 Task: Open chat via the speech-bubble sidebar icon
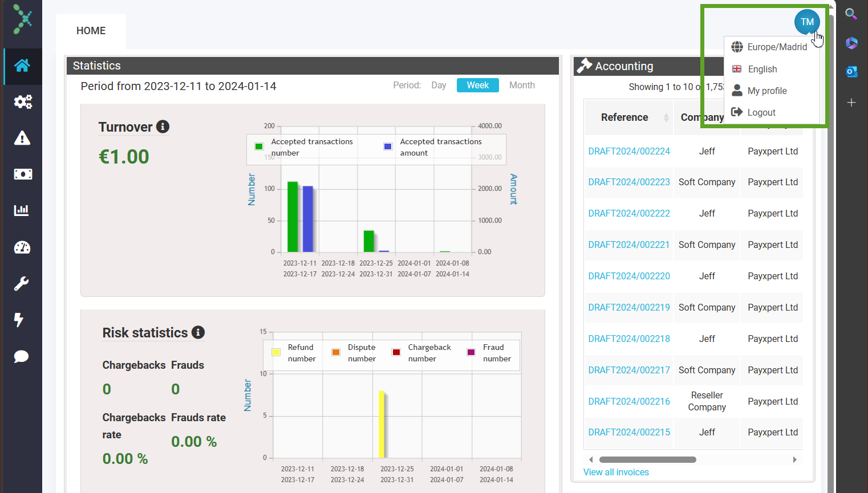pos(21,356)
